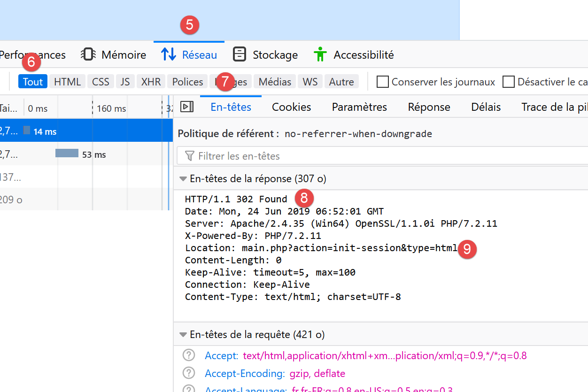Click the Accessibilité person icon
Viewport: 588px width, 392px height.
pyautogui.click(x=320, y=54)
